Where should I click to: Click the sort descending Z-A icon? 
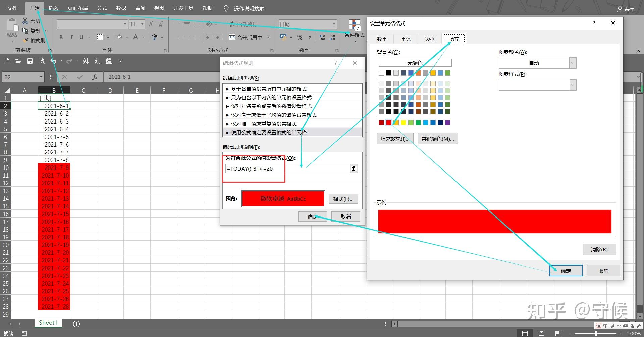point(97,61)
